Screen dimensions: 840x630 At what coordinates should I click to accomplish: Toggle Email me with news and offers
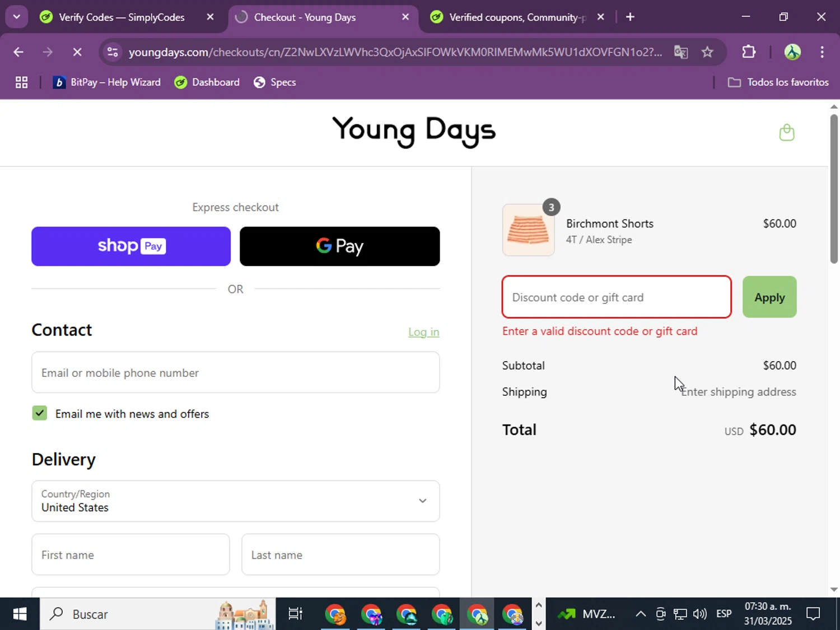pyautogui.click(x=40, y=413)
